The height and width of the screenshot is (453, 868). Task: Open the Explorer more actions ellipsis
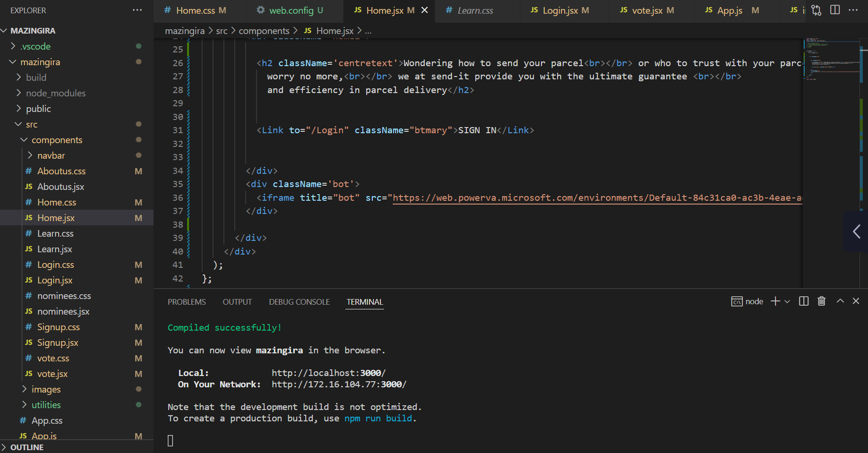[x=137, y=10]
